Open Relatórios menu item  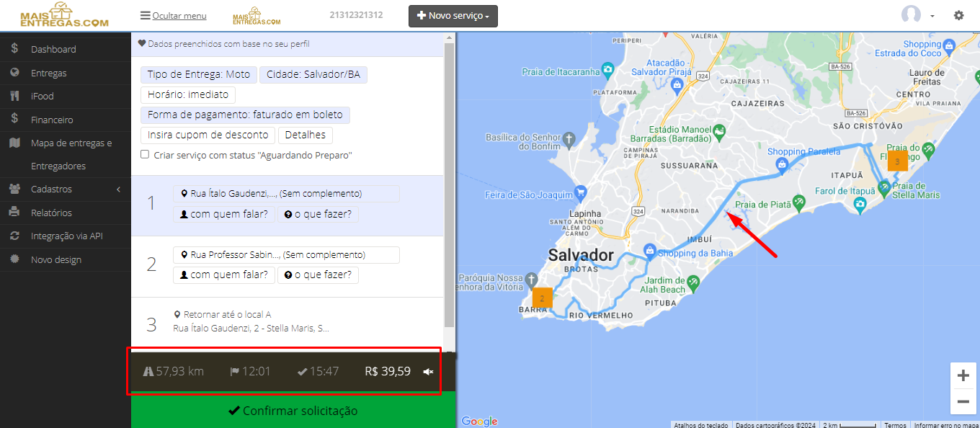66,213
